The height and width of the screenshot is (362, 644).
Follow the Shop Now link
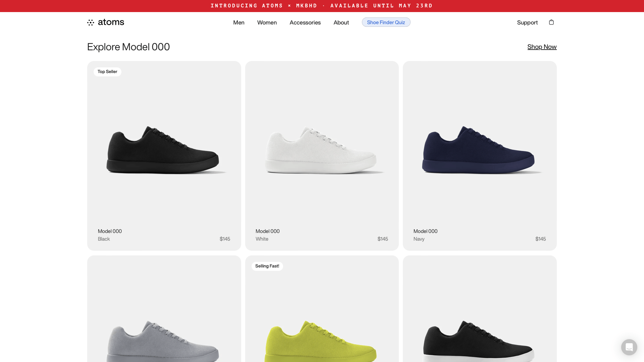pyautogui.click(x=542, y=47)
